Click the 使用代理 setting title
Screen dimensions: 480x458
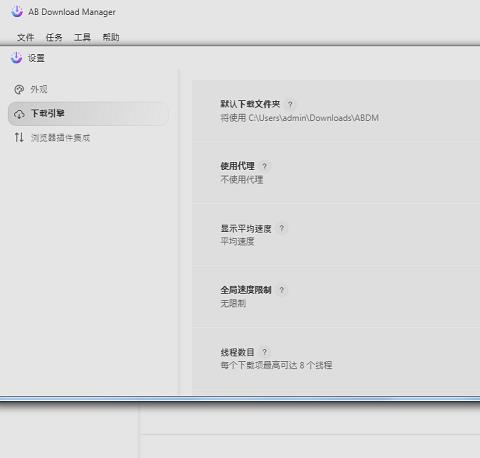pyautogui.click(x=237, y=166)
